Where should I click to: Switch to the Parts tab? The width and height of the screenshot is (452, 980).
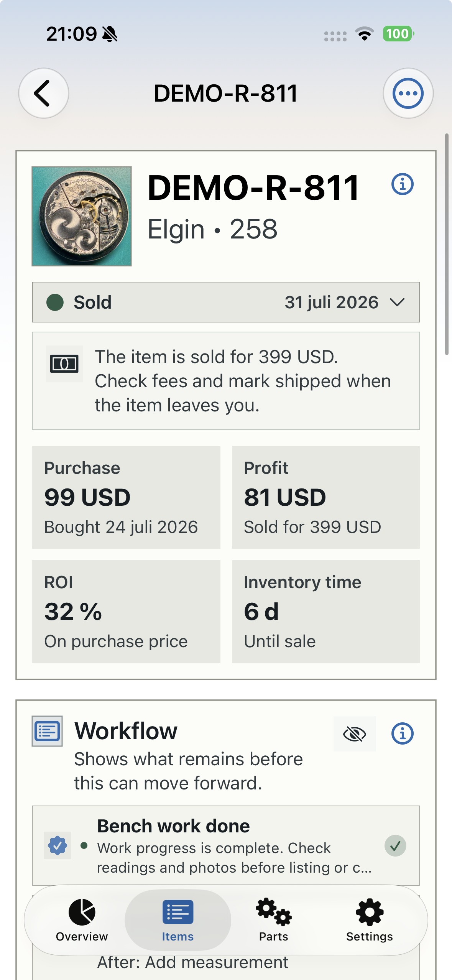pyautogui.click(x=274, y=920)
